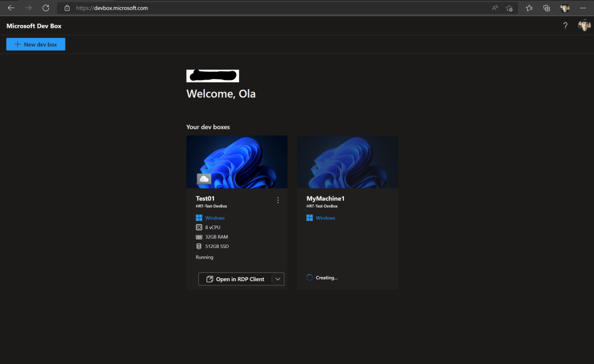Click the lock icon in address bar
This screenshot has height=364, width=594.
[67, 8]
